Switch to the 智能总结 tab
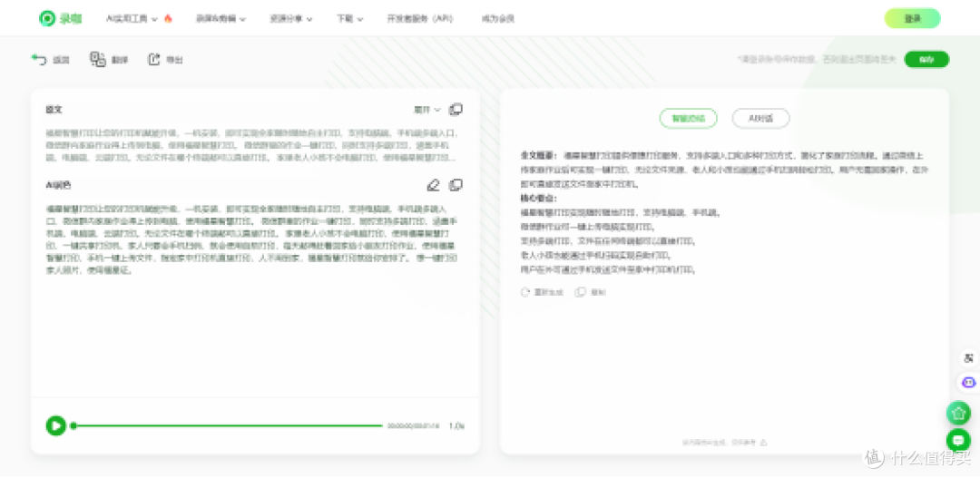 coord(688,118)
